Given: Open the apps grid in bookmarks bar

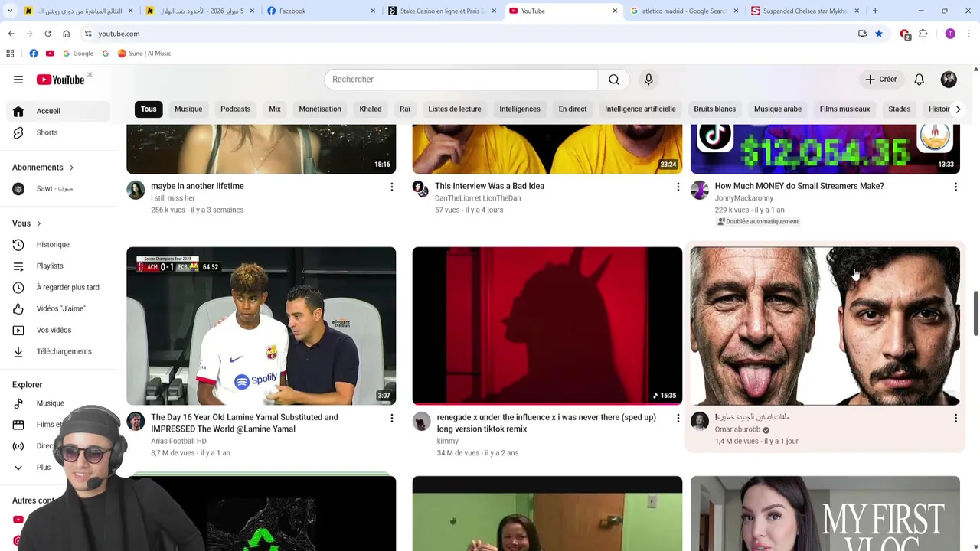Looking at the screenshot, I should (10, 54).
